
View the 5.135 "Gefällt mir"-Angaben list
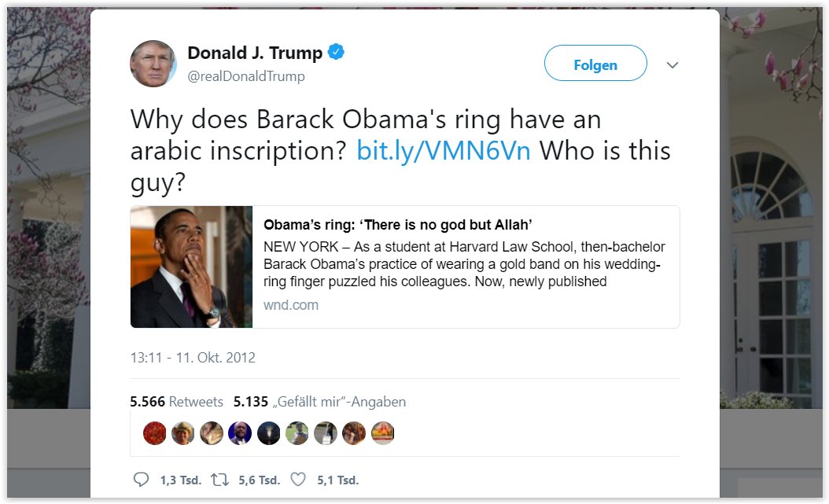(x=319, y=402)
